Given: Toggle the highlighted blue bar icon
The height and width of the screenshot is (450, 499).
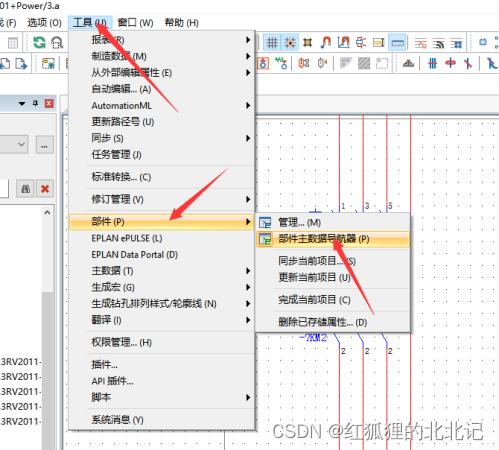Looking at the screenshot, I should click(x=397, y=43).
